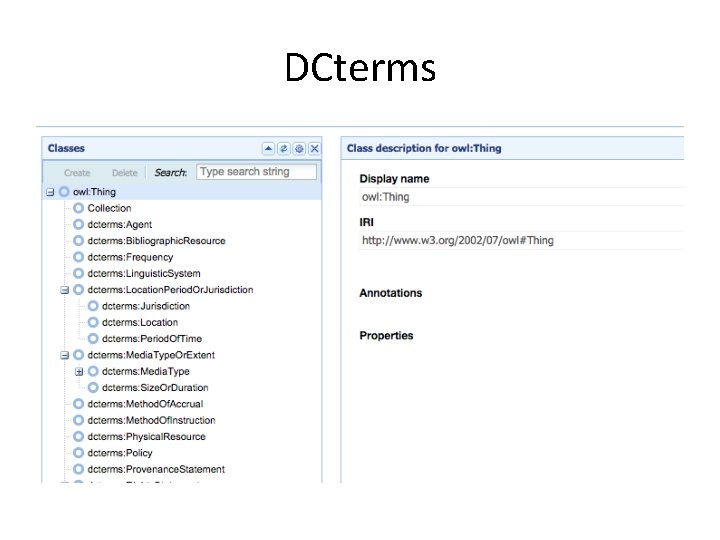The image size is (720, 540).
Task: Click the Classes panel title
Action: [66, 148]
